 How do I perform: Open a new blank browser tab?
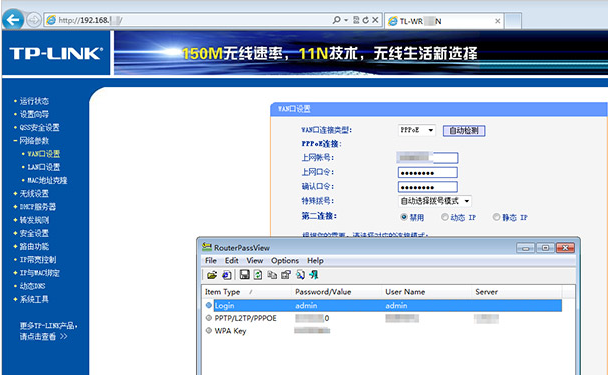[x=513, y=21]
